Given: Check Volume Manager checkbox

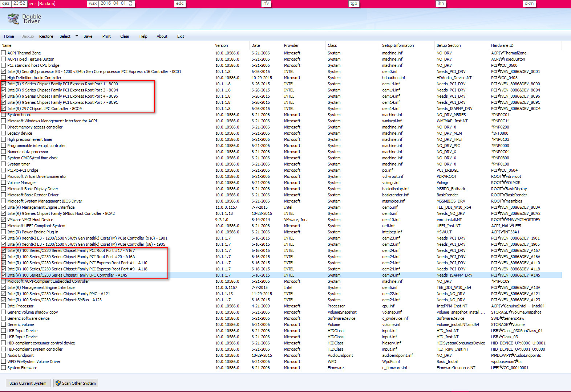Looking at the screenshot, I should click(4, 183).
